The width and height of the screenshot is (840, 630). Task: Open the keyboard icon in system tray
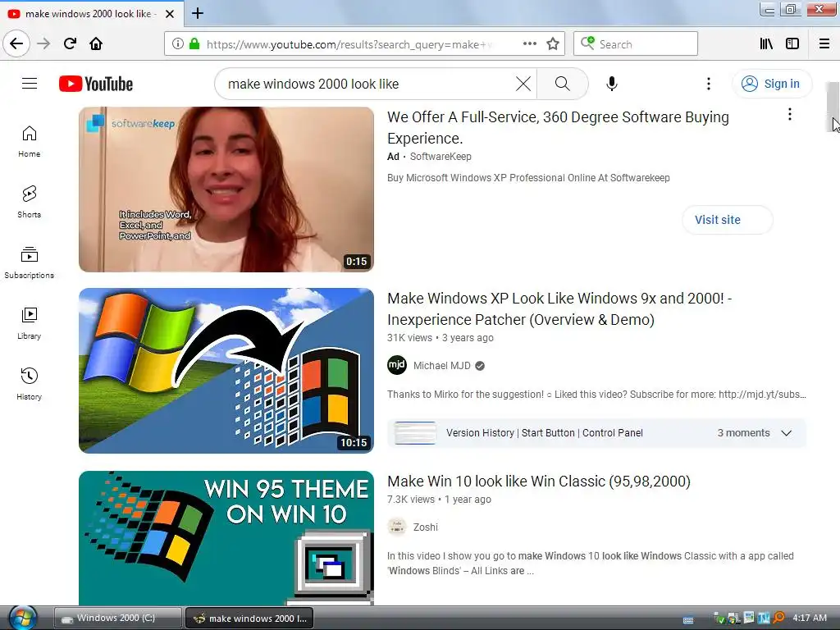pos(688,620)
